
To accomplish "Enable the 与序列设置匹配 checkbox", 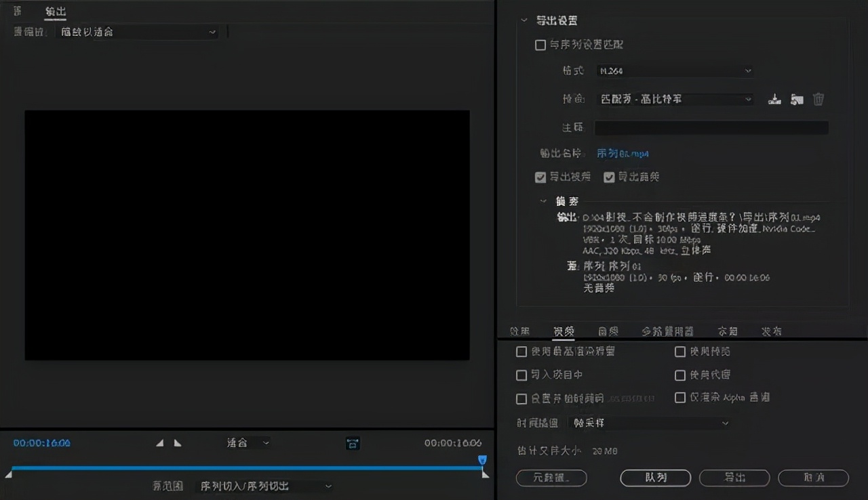I will (540, 45).
